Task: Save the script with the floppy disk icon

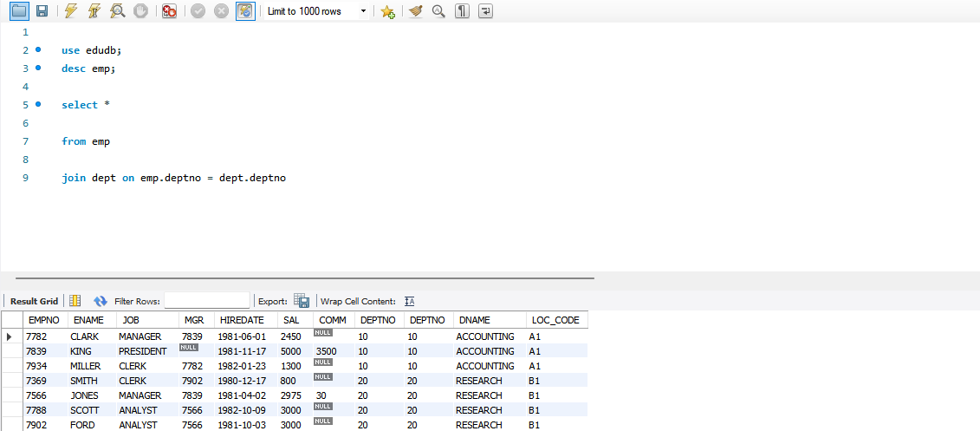Action: (42, 10)
